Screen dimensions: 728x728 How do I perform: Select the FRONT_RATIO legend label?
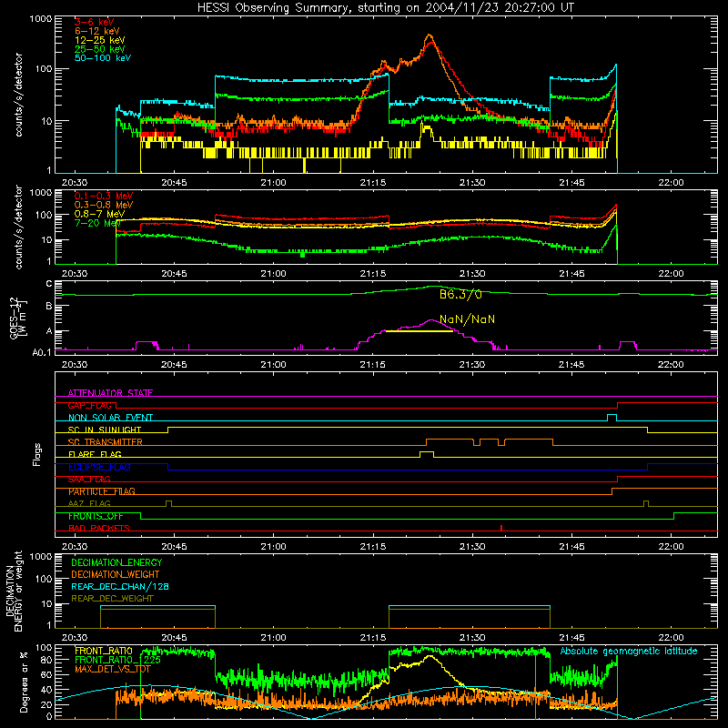(104, 651)
